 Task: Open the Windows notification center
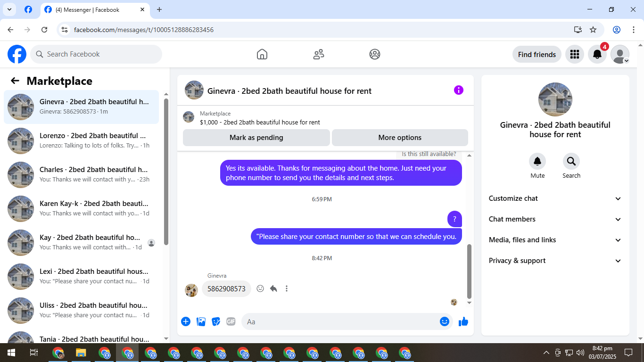click(x=628, y=353)
